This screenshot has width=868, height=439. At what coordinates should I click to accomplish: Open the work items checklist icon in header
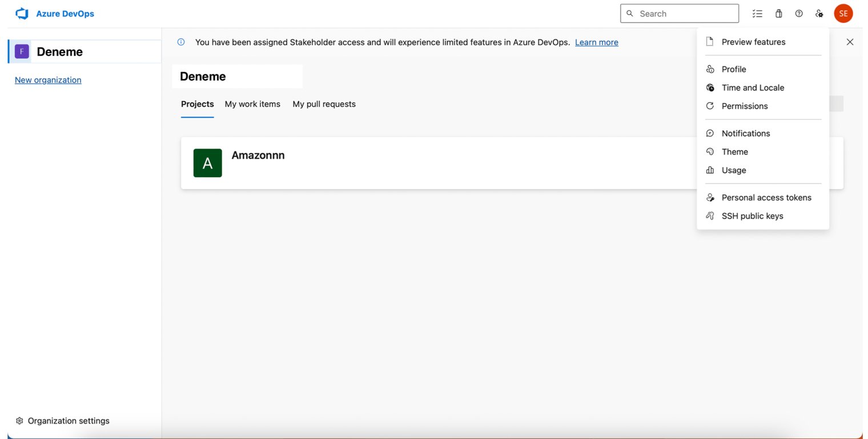(x=757, y=14)
